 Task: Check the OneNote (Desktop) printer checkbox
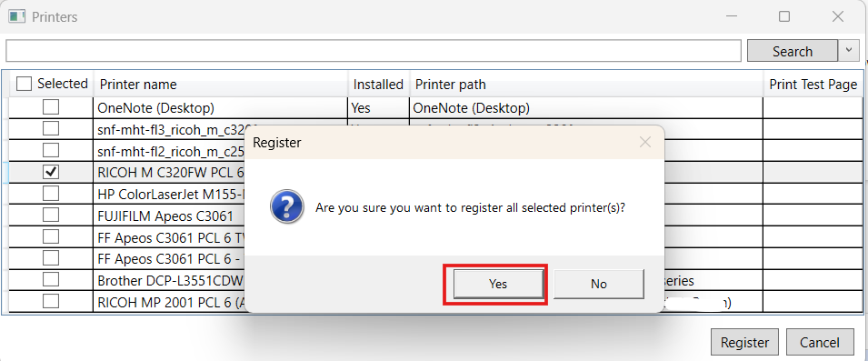51,107
